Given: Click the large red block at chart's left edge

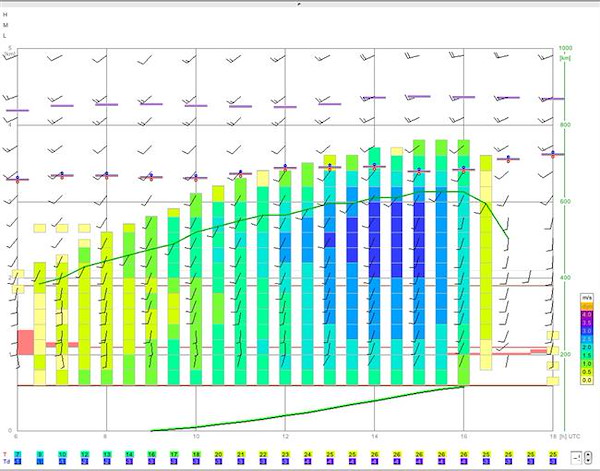Looking at the screenshot, I should (x=26, y=342).
